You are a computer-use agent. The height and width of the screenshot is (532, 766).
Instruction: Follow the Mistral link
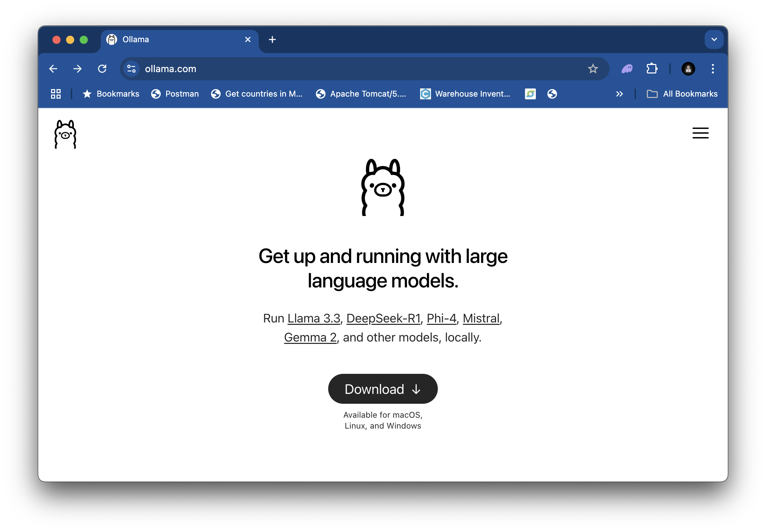(x=481, y=319)
